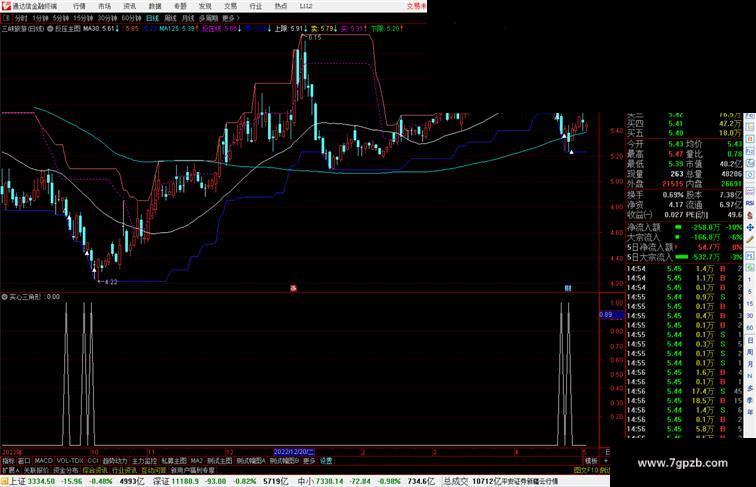Screen dimensions: 756x487
Task: Open indicator 设置 settings
Action: click(x=326, y=461)
